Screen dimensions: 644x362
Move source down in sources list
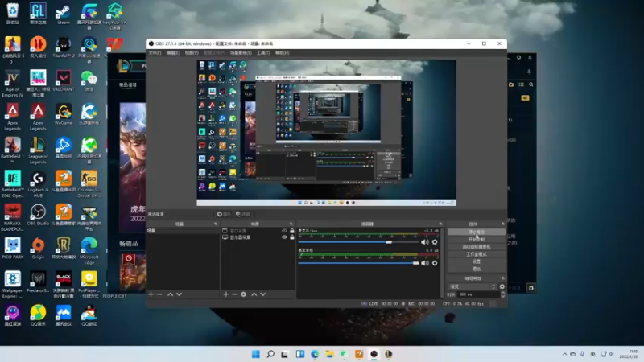click(263, 294)
